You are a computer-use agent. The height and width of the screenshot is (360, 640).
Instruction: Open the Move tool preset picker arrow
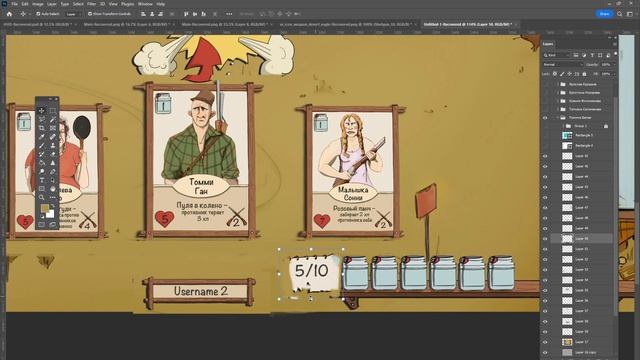point(30,14)
